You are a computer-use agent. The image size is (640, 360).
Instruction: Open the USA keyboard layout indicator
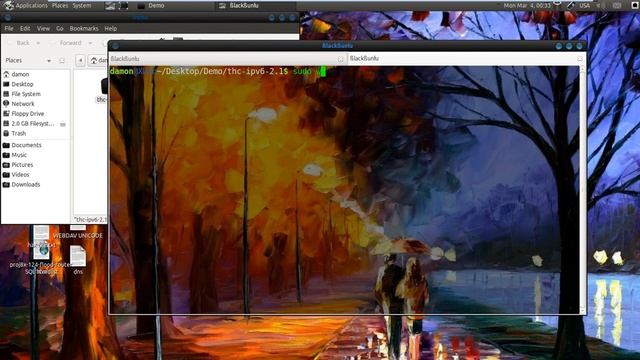(x=585, y=6)
